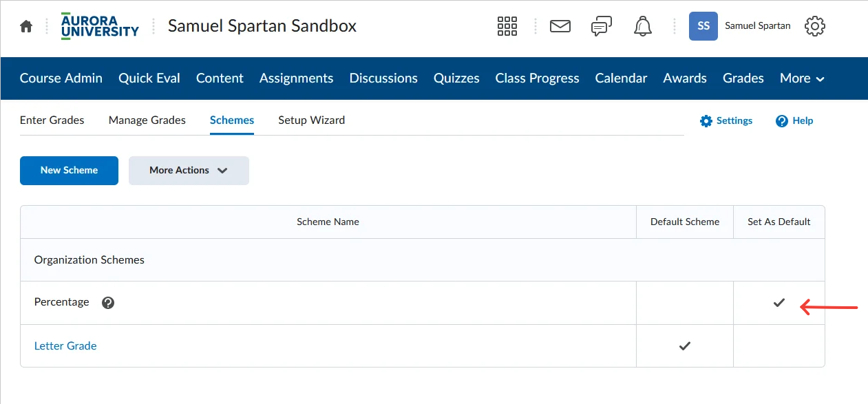The width and height of the screenshot is (868, 404).
Task: Open grades Settings link
Action: click(x=726, y=120)
